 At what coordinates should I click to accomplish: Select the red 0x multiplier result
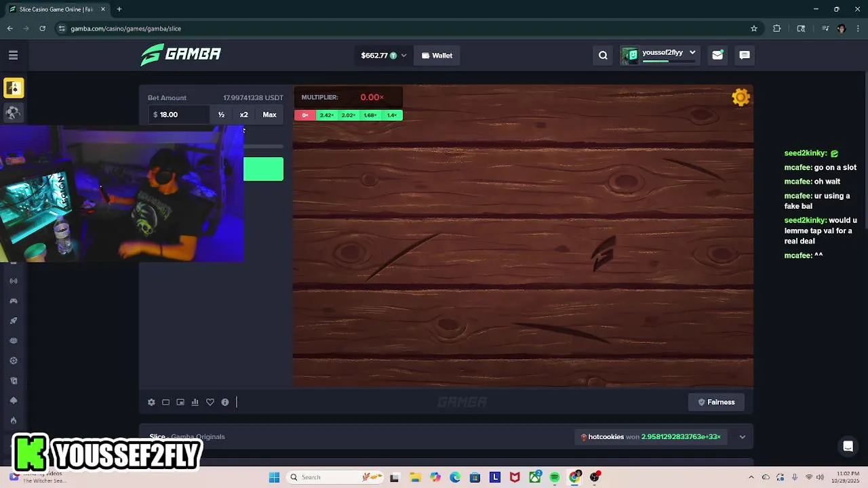(305, 115)
